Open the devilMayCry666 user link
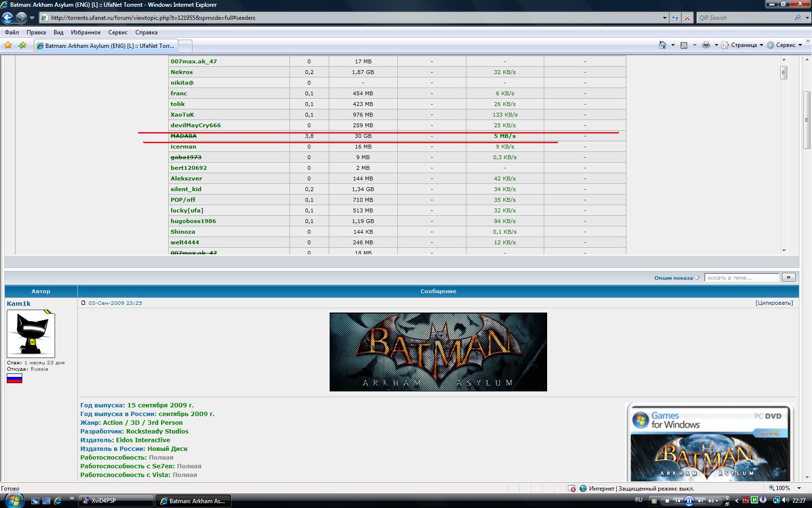 (x=196, y=125)
